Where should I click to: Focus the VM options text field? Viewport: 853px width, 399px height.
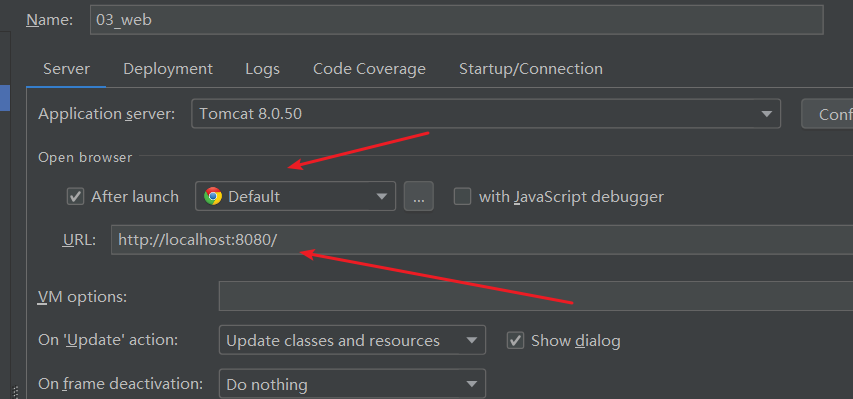coord(536,296)
